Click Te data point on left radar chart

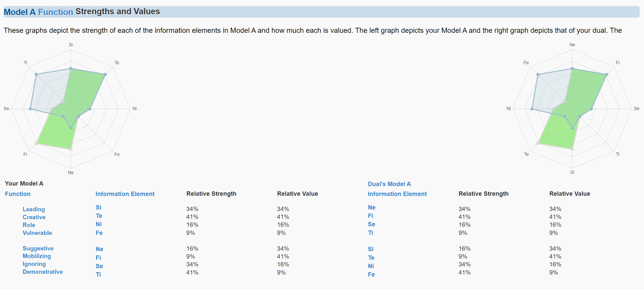105,74
